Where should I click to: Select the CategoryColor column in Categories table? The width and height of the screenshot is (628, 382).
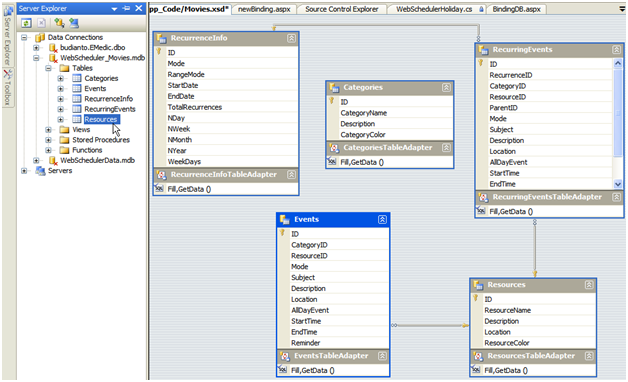[x=363, y=135]
